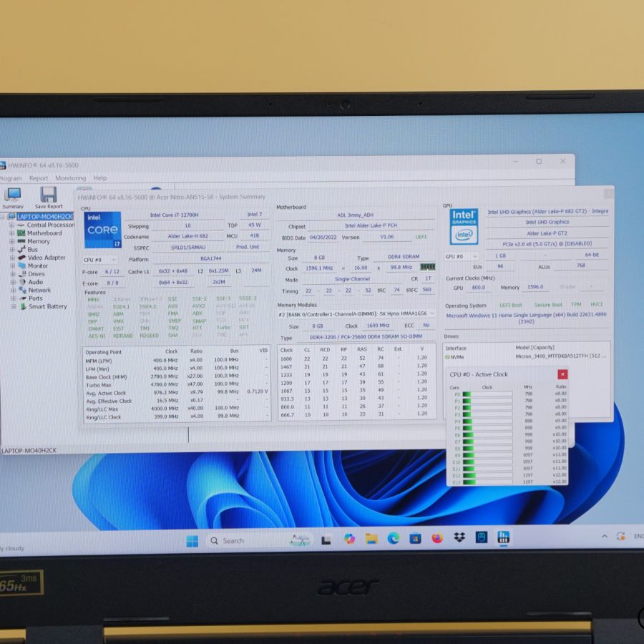Click the HWiNFO icon in the taskbar

(x=503, y=537)
